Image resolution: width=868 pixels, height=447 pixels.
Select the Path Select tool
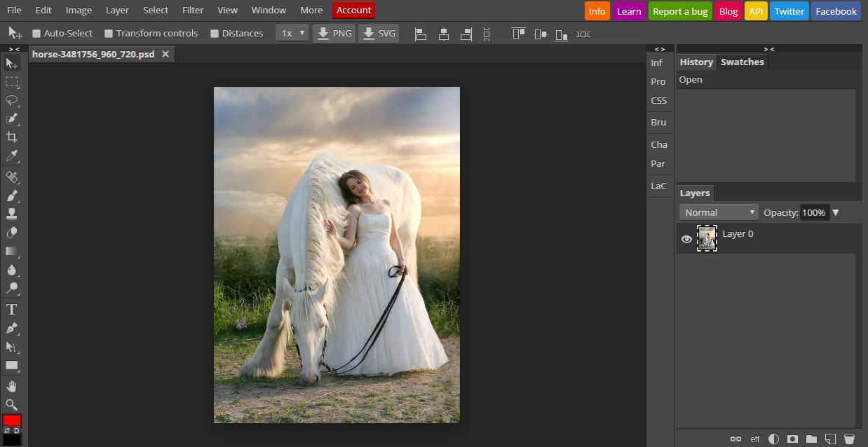[x=12, y=346]
